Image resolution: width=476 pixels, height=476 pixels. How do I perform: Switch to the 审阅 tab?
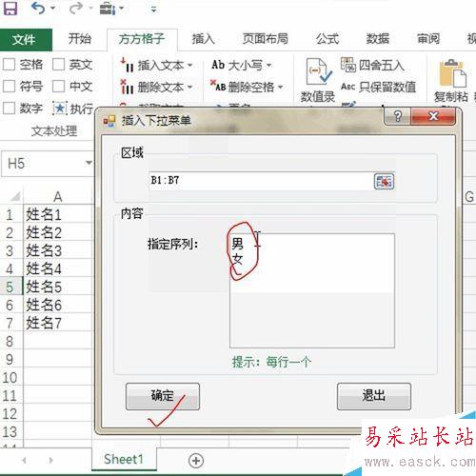coord(428,39)
